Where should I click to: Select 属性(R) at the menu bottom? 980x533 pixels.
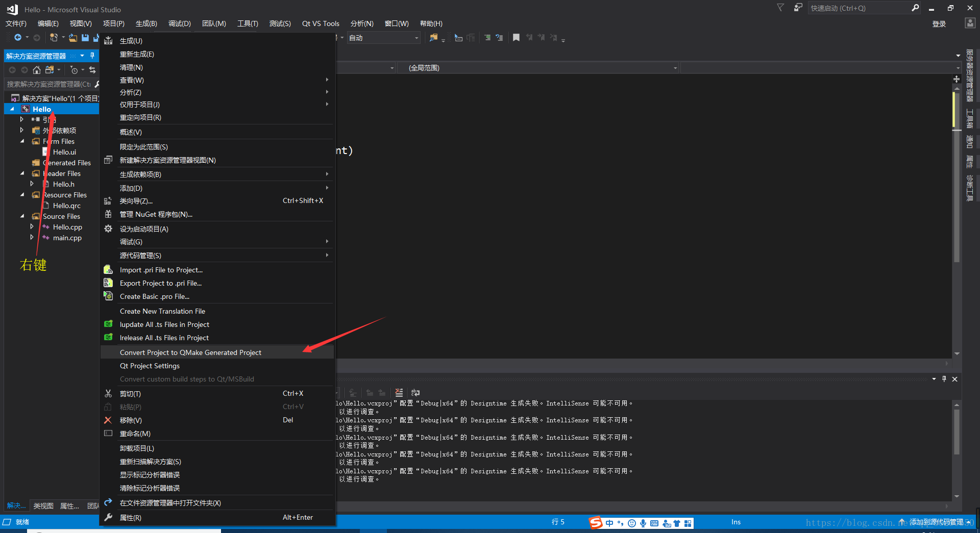pyautogui.click(x=217, y=518)
